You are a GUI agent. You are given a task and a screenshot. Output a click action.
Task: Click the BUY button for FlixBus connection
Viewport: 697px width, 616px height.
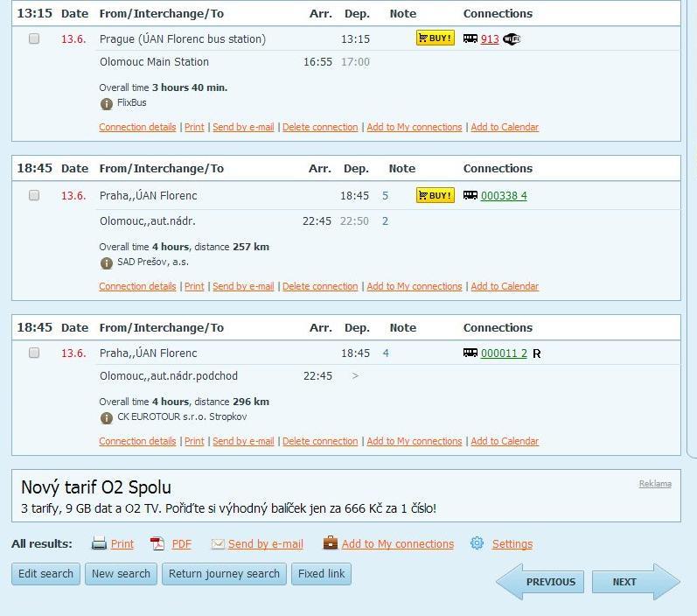(435, 38)
